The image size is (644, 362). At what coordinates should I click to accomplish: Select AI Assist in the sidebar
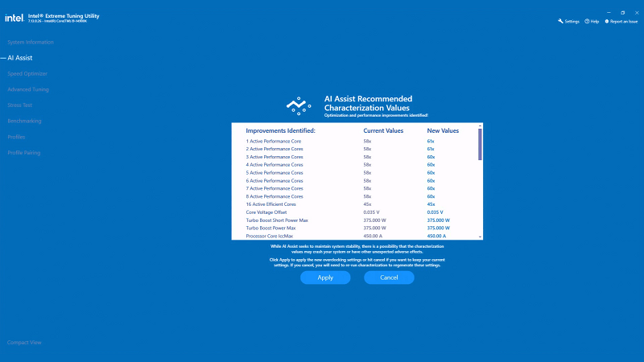[19, 58]
